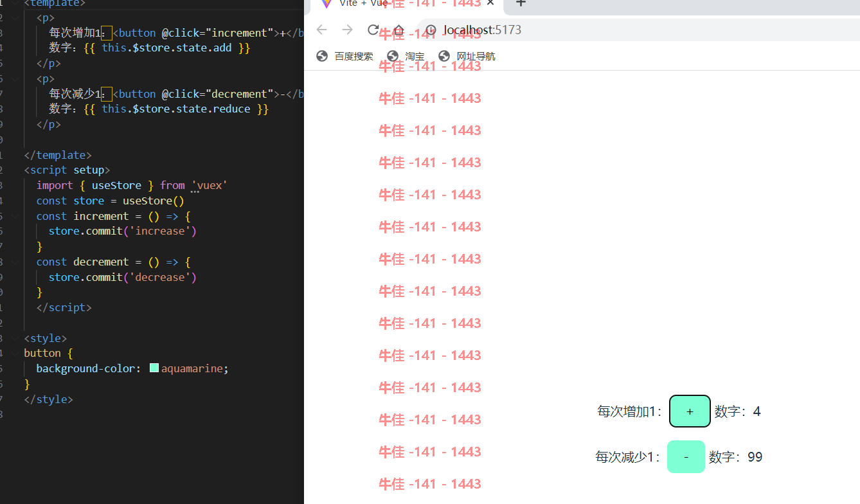Click the <script setup> opening tag
Viewport: 860px width, 504px height.
click(x=67, y=170)
